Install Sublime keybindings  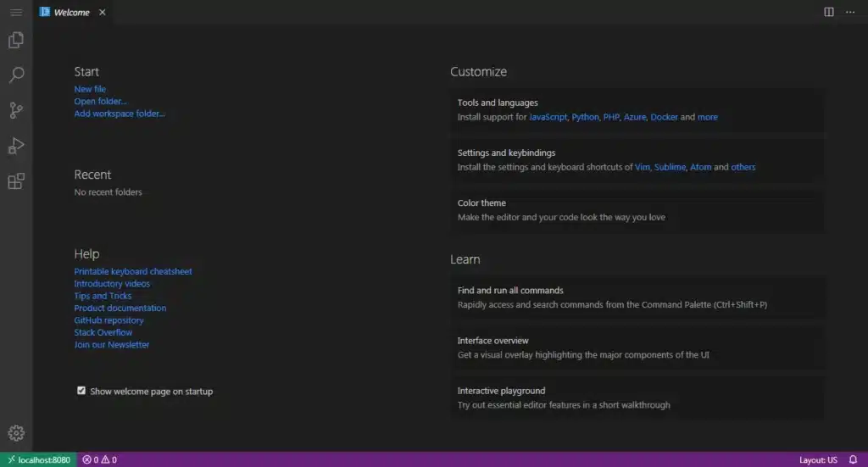[x=670, y=167]
